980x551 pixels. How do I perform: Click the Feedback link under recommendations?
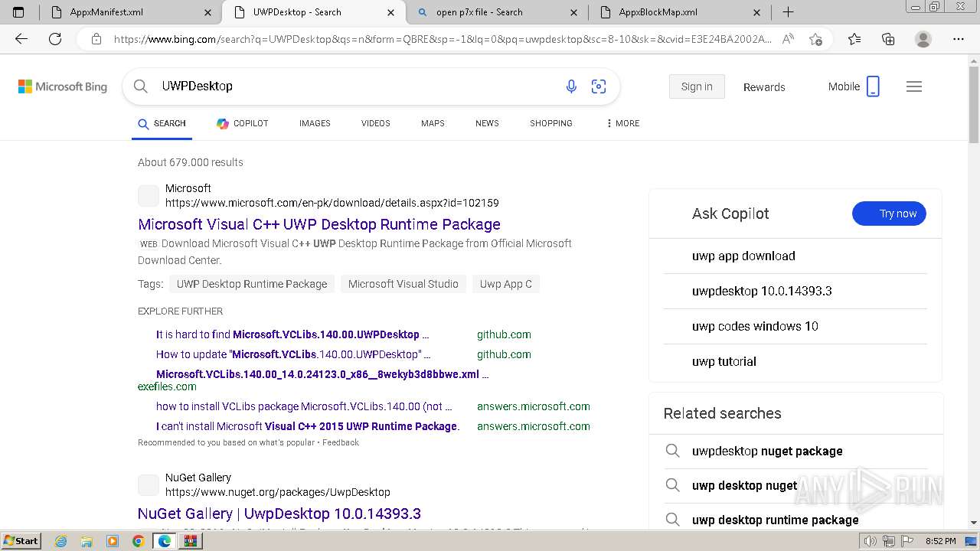[341, 442]
